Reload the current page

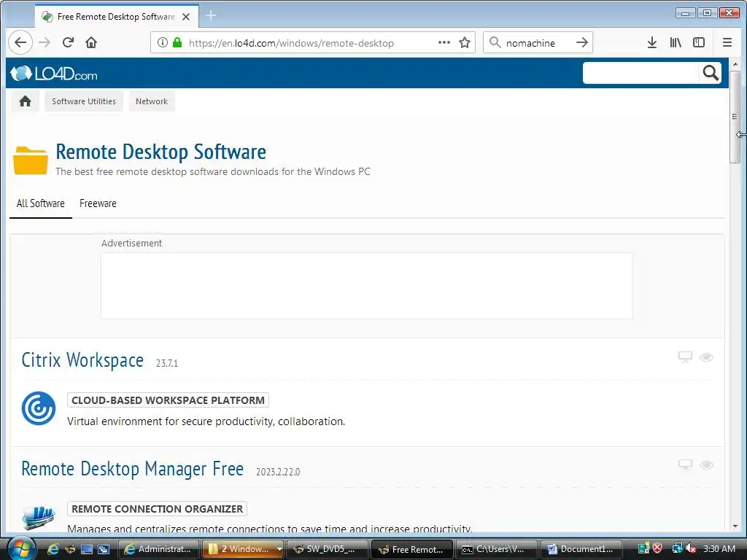pos(68,43)
